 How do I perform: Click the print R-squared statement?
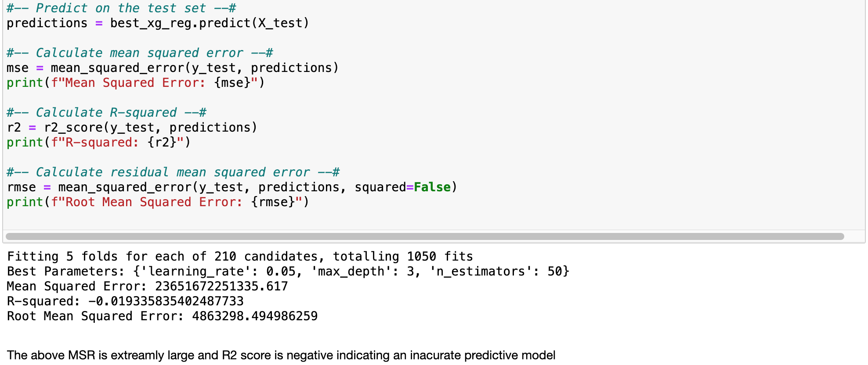click(98, 143)
